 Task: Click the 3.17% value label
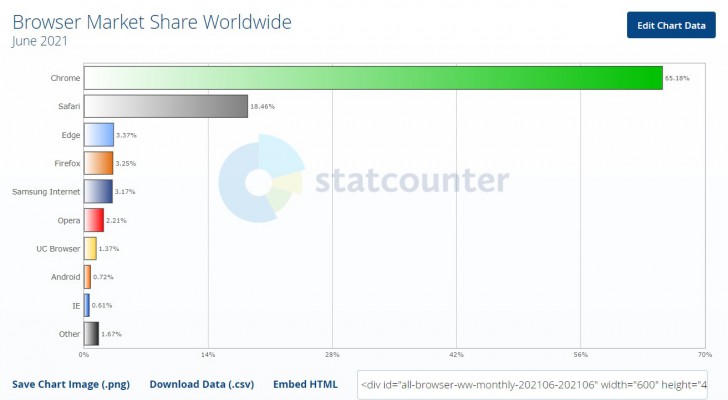click(x=125, y=191)
